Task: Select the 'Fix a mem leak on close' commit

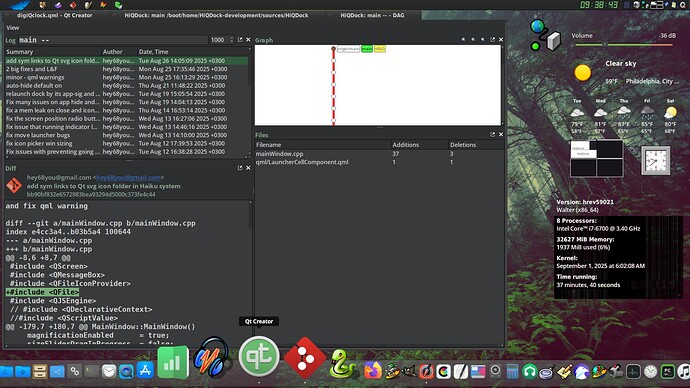Action: pos(127,110)
